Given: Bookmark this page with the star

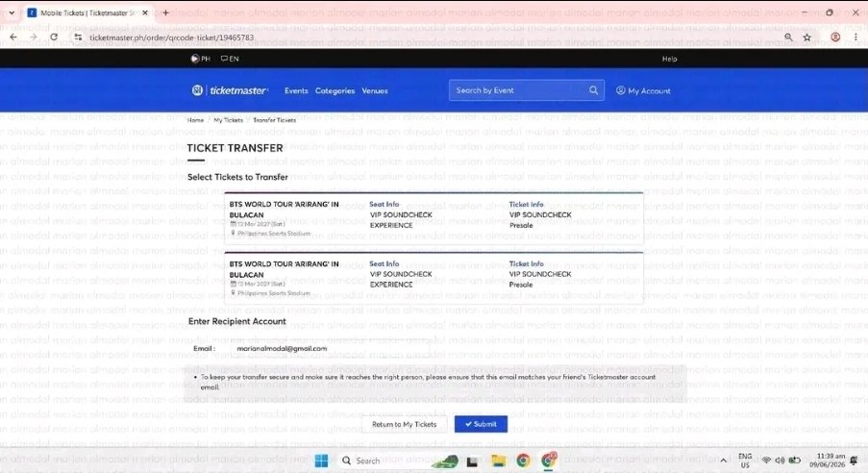Looking at the screenshot, I should point(807,37).
